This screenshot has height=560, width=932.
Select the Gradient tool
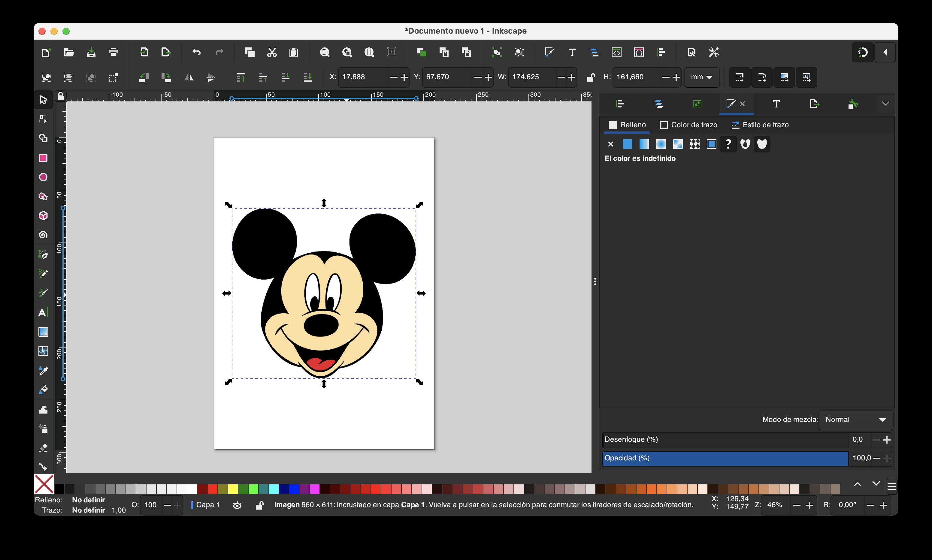[x=43, y=332]
